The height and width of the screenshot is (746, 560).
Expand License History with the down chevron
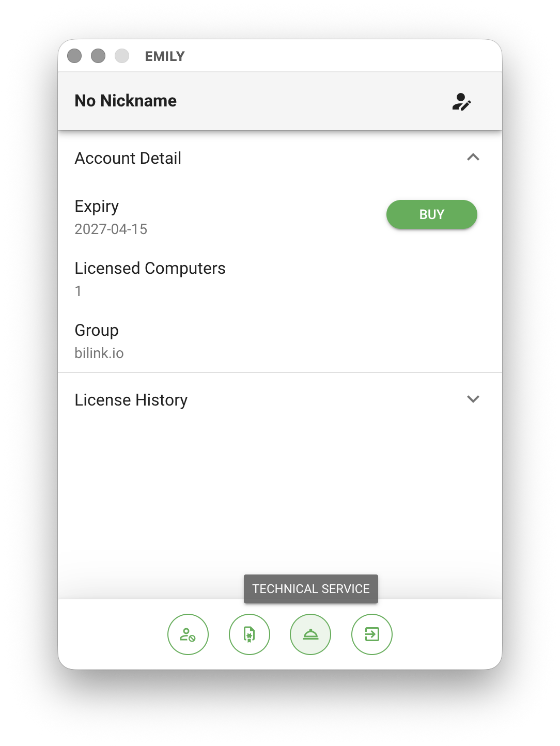pos(473,399)
